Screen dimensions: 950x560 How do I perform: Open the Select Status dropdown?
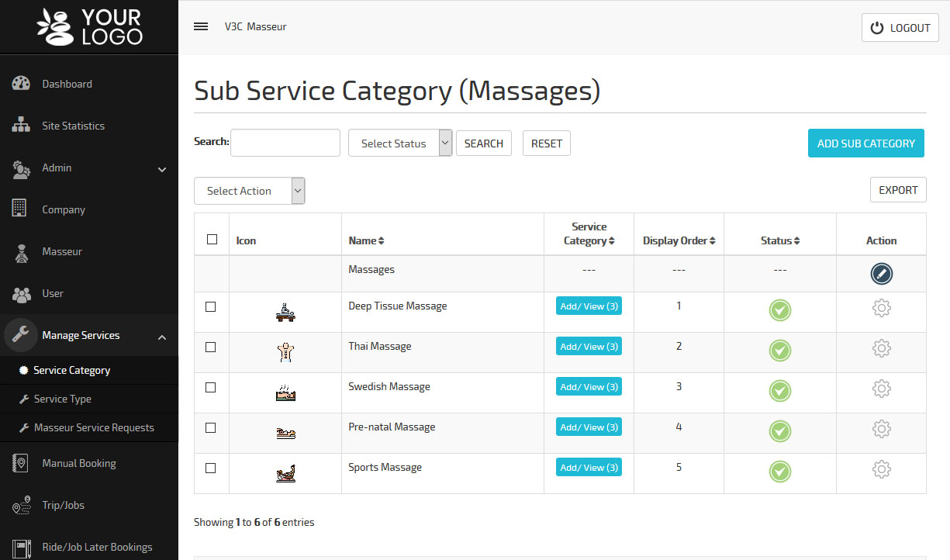(x=399, y=143)
